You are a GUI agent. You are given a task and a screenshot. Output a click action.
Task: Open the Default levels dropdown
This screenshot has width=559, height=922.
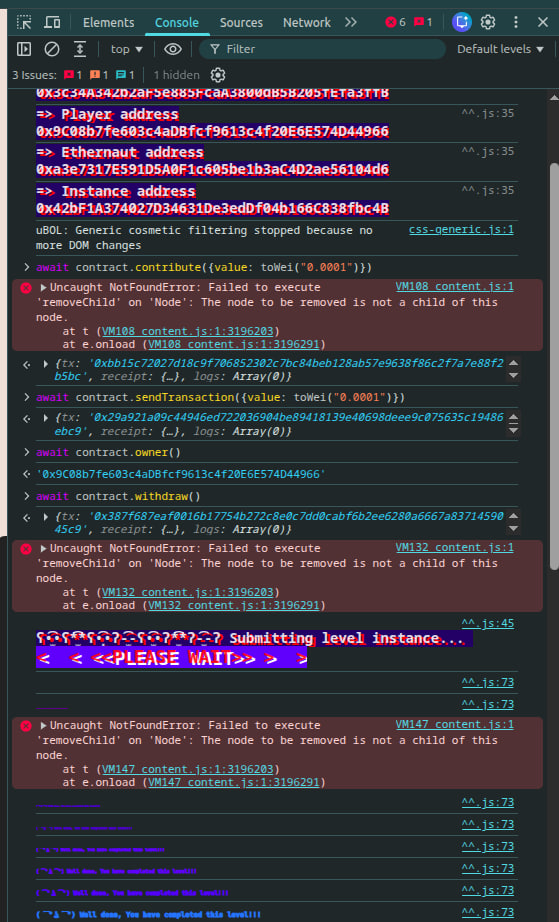[501, 49]
